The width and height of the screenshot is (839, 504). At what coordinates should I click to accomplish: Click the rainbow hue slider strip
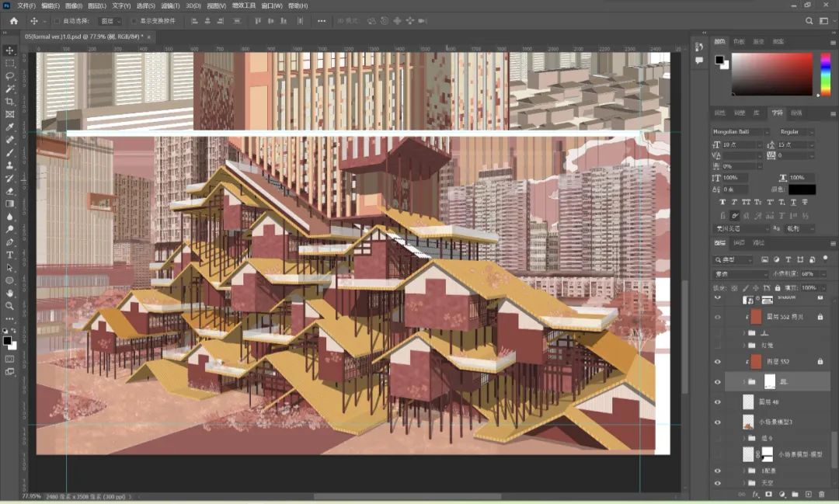826,73
